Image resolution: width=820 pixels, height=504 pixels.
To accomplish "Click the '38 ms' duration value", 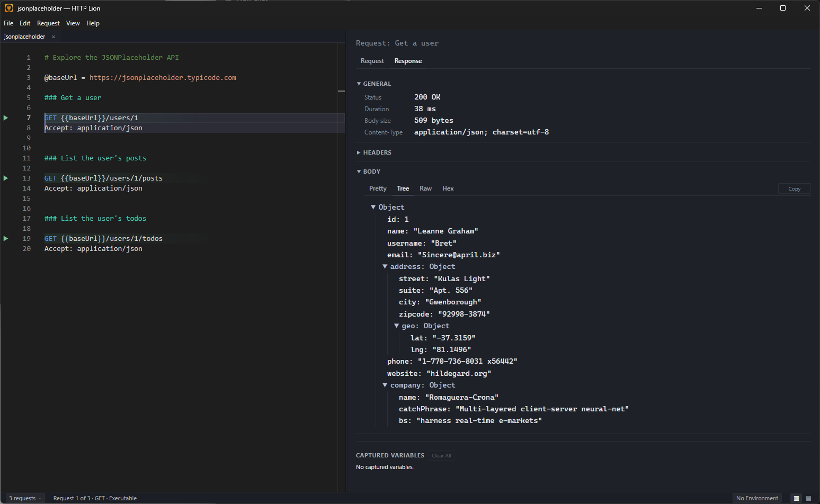I will click(x=425, y=109).
